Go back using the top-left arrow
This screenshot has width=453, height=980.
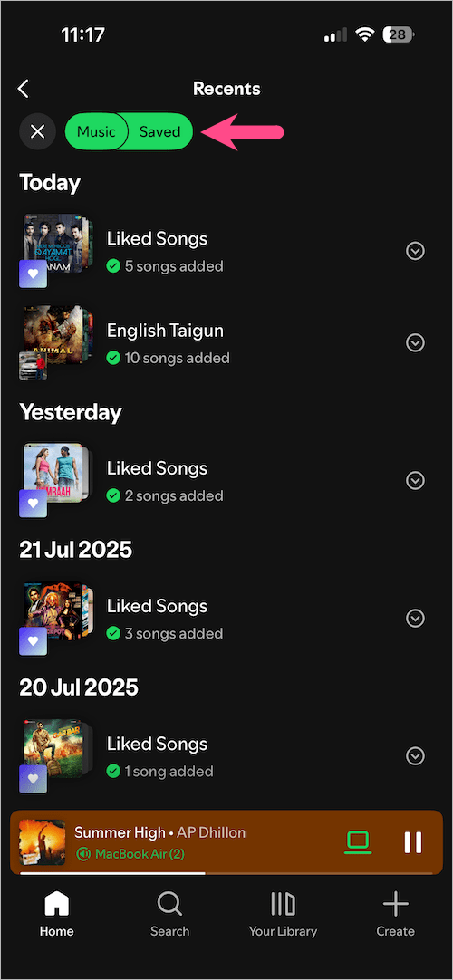(x=24, y=89)
